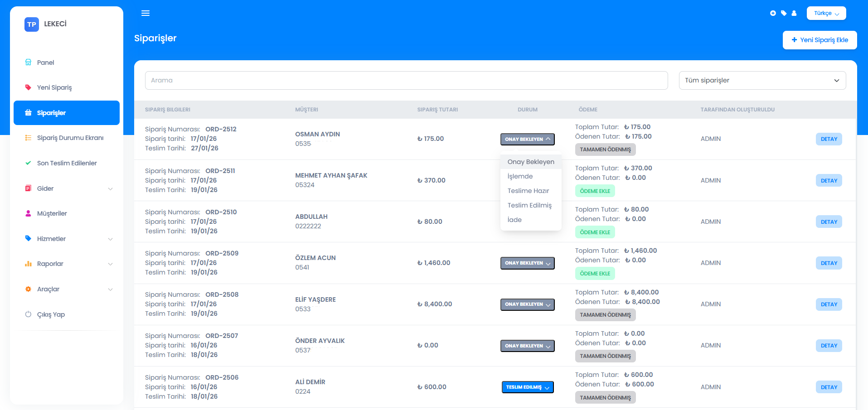Click the plus circle icon in header
The width and height of the screenshot is (868, 410).
(x=773, y=13)
